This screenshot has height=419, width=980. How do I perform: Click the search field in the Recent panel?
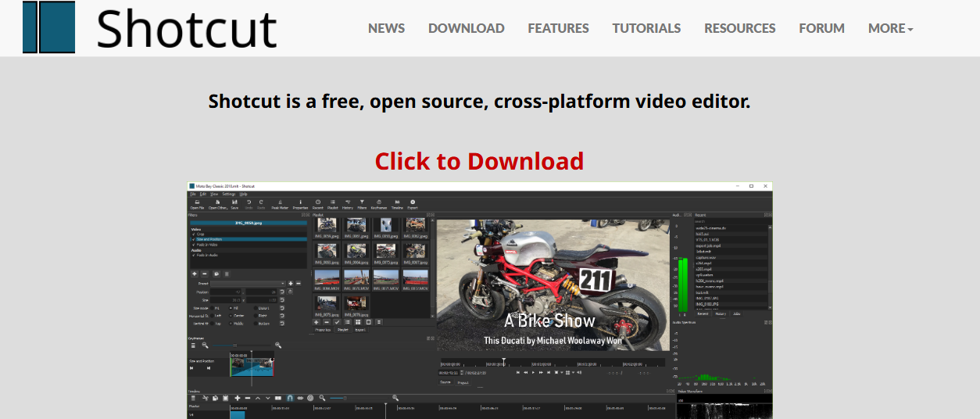732,221
